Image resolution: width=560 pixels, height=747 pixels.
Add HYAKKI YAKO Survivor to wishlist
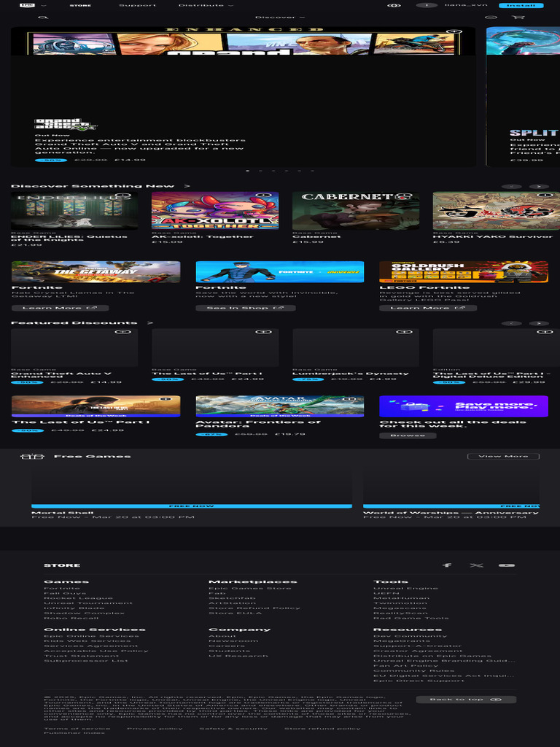[x=545, y=196]
